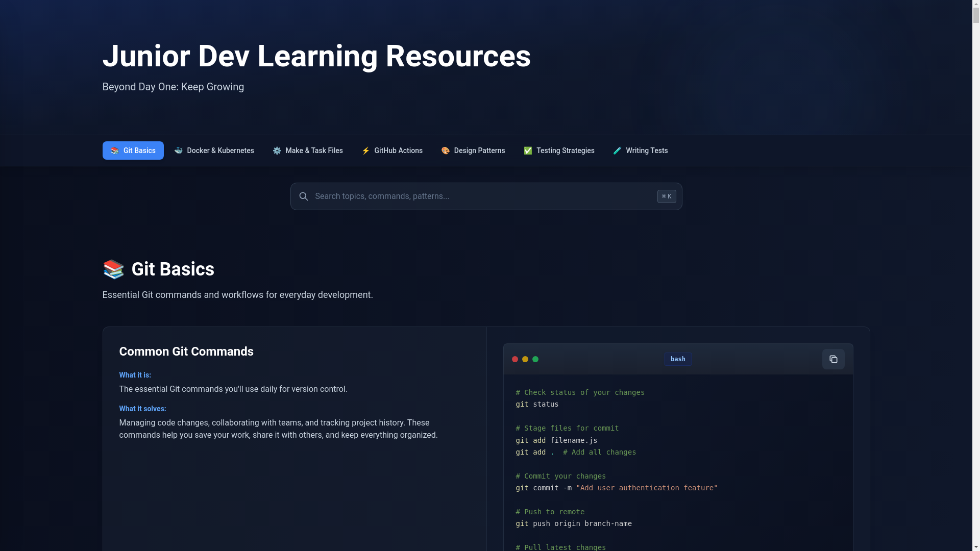Click the books icon beside Git Basics heading
This screenshot has height=551, width=980.
pyautogui.click(x=113, y=269)
